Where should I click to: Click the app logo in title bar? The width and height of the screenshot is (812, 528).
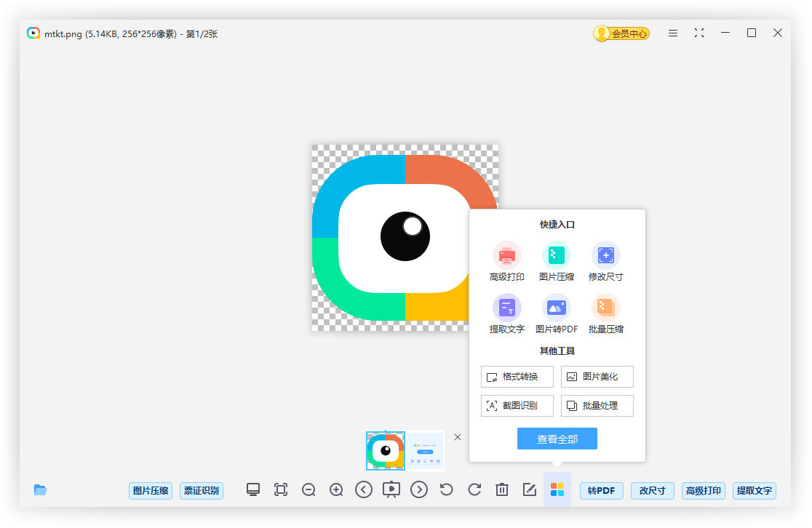(x=33, y=33)
